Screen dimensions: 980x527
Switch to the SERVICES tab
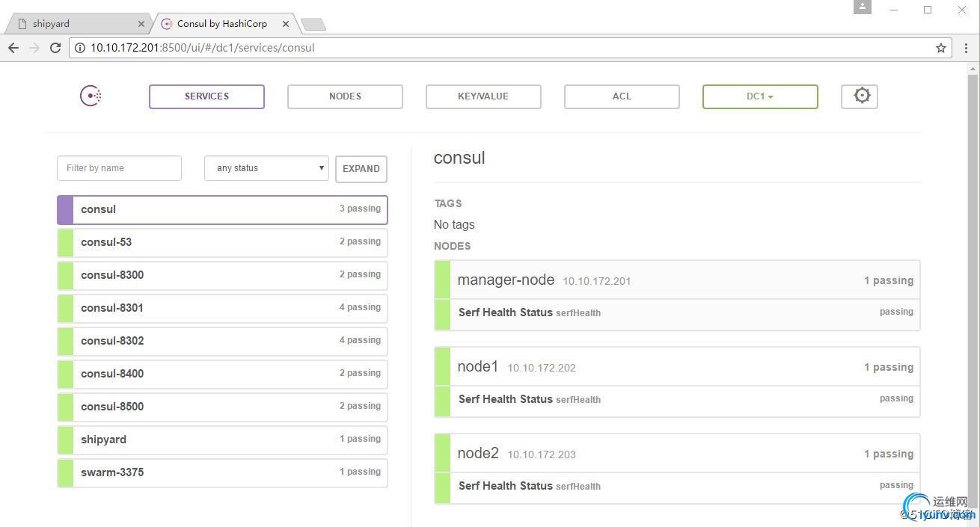coord(206,96)
